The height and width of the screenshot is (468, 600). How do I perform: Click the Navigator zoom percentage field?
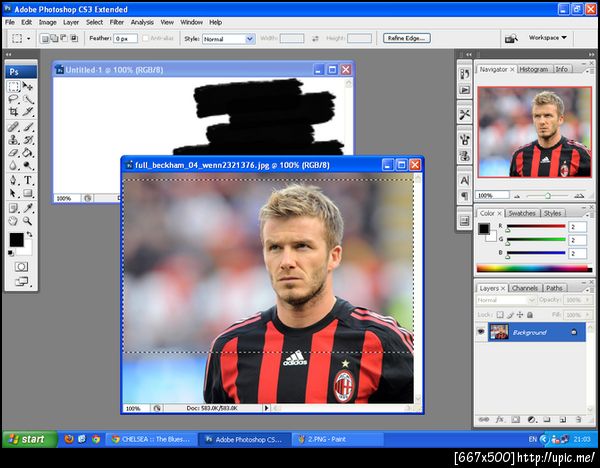point(492,195)
